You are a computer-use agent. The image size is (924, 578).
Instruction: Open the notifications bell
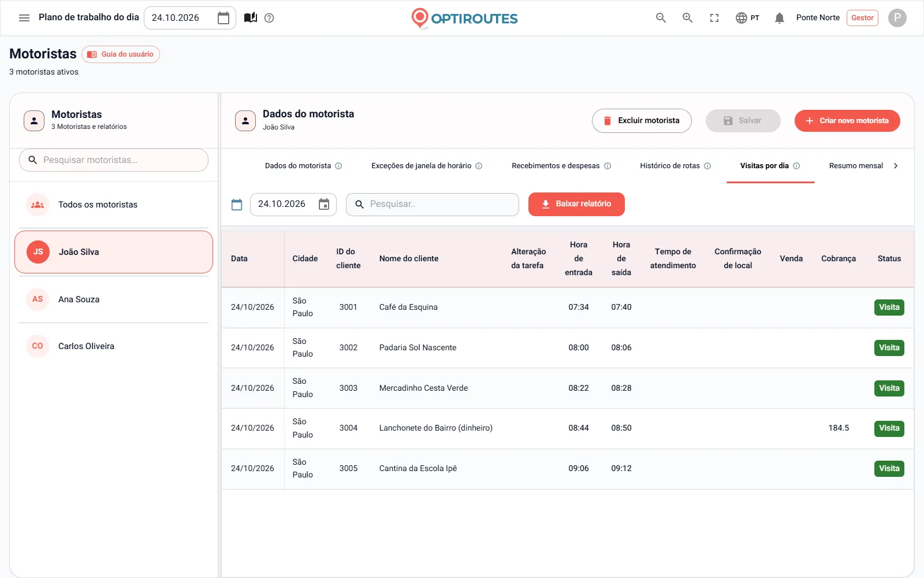pos(780,18)
